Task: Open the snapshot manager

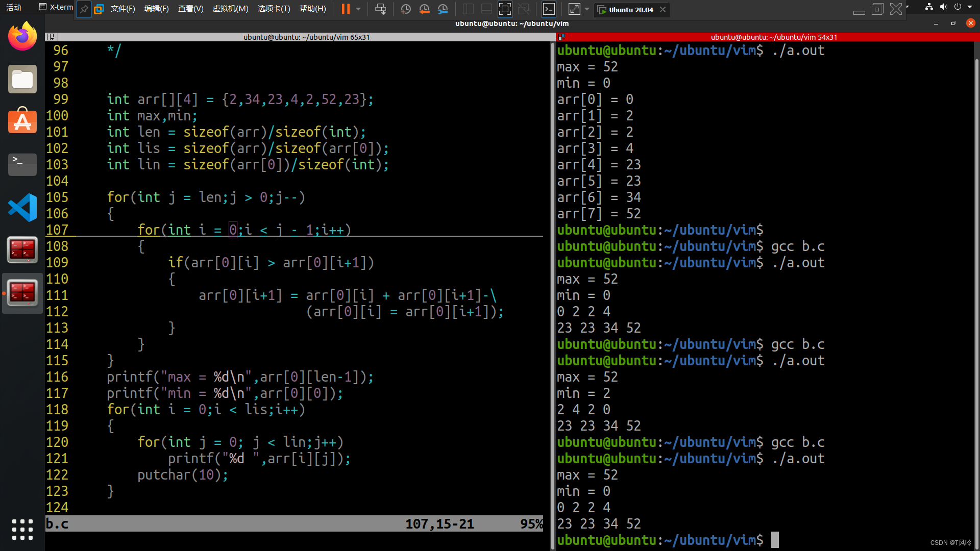Action: (x=443, y=9)
